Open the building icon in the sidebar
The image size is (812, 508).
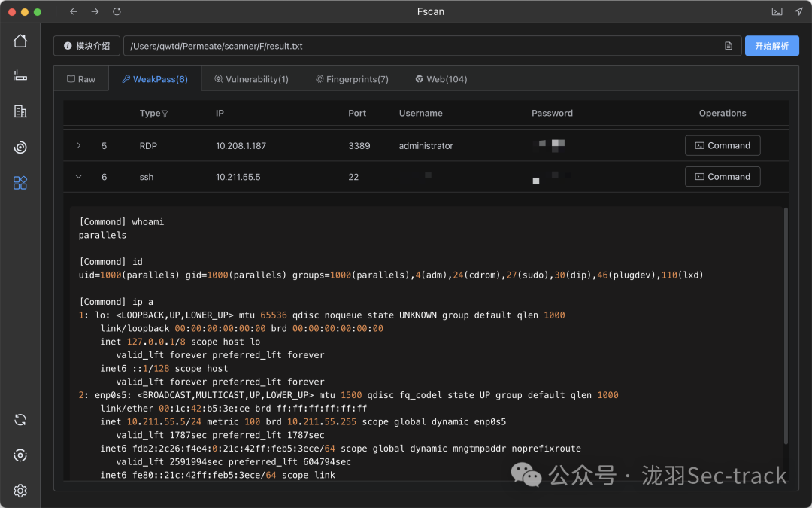coord(20,111)
